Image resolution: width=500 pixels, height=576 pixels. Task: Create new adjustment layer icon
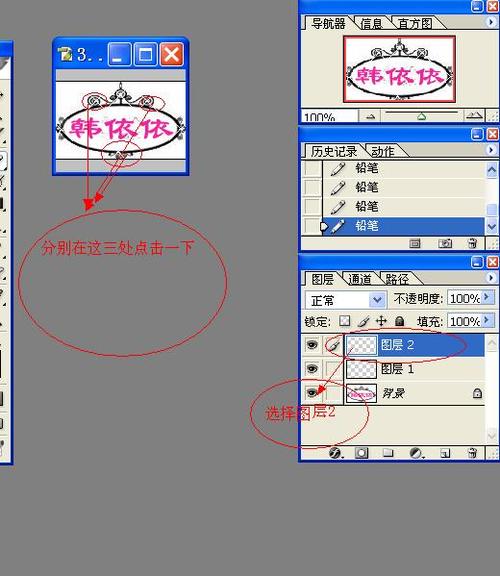click(417, 453)
